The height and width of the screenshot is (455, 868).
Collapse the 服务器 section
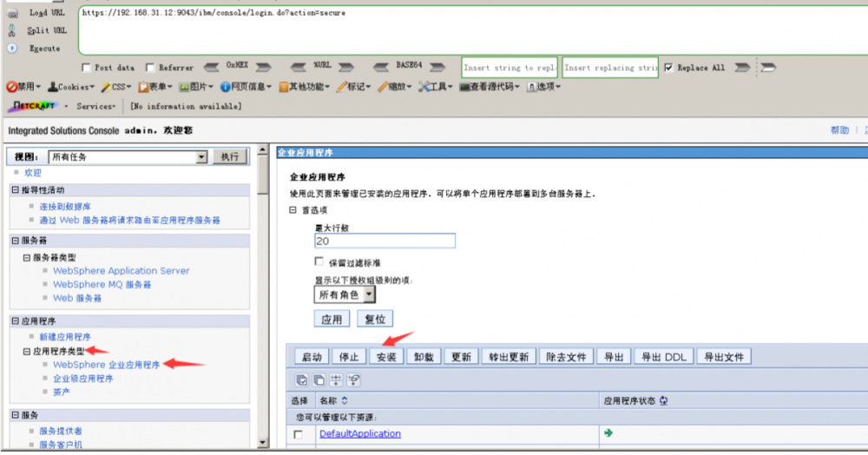click(x=16, y=241)
